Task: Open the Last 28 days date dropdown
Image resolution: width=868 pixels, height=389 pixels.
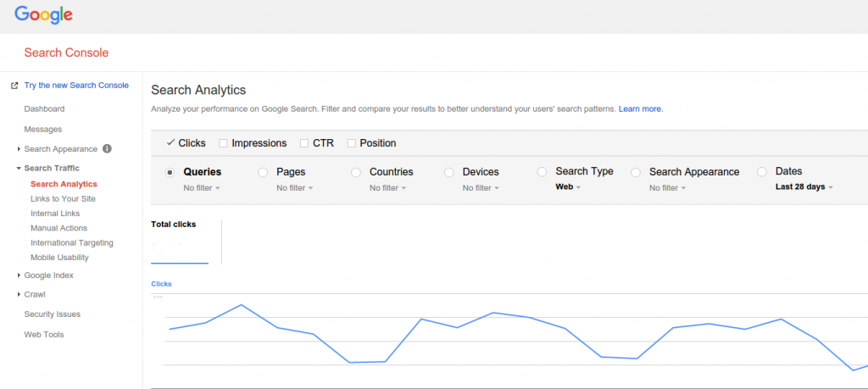Action: [x=804, y=187]
